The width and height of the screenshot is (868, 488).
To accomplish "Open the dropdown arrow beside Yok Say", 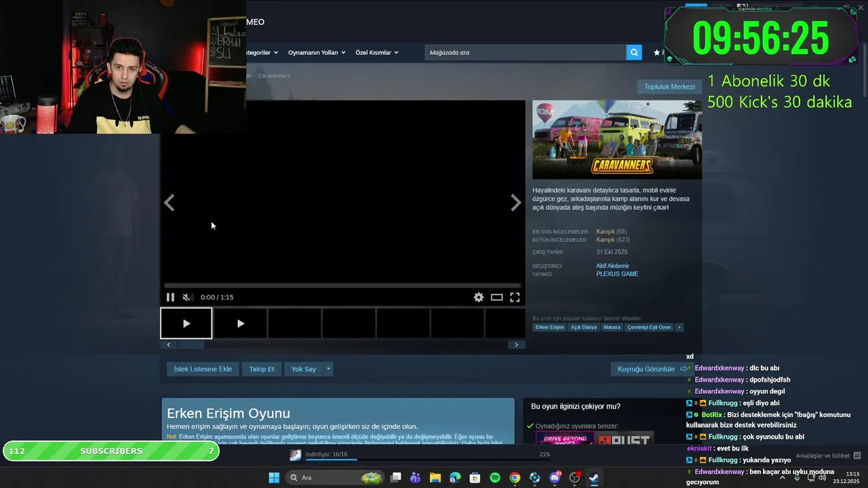I will point(328,369).
